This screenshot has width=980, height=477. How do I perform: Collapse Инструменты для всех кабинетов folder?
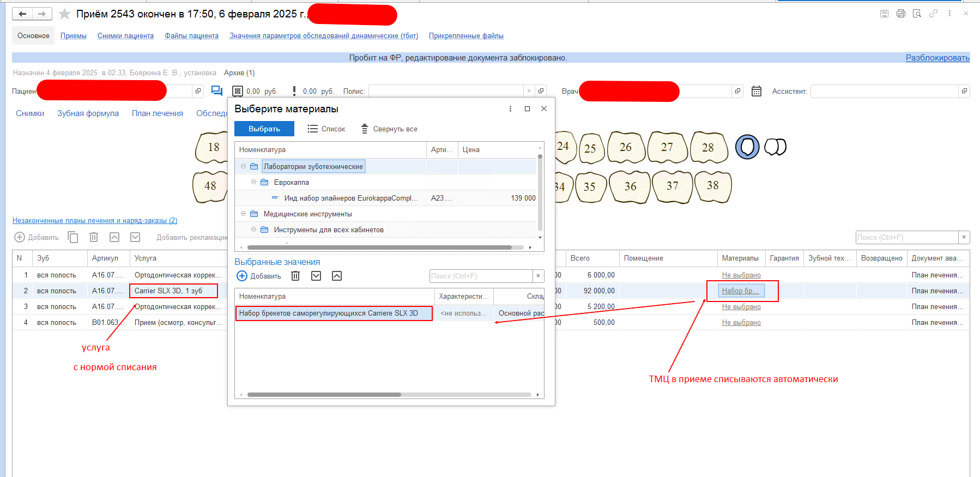pyautogui.click(x=253, y=230)
